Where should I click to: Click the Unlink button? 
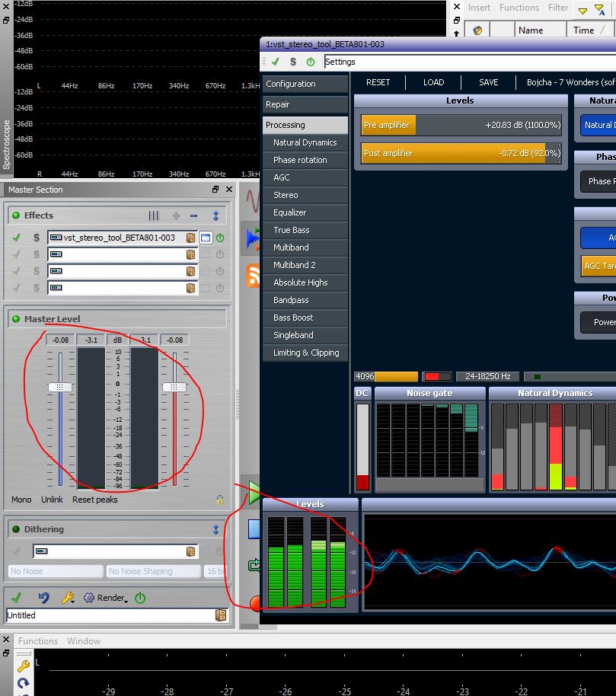(52, 500)
